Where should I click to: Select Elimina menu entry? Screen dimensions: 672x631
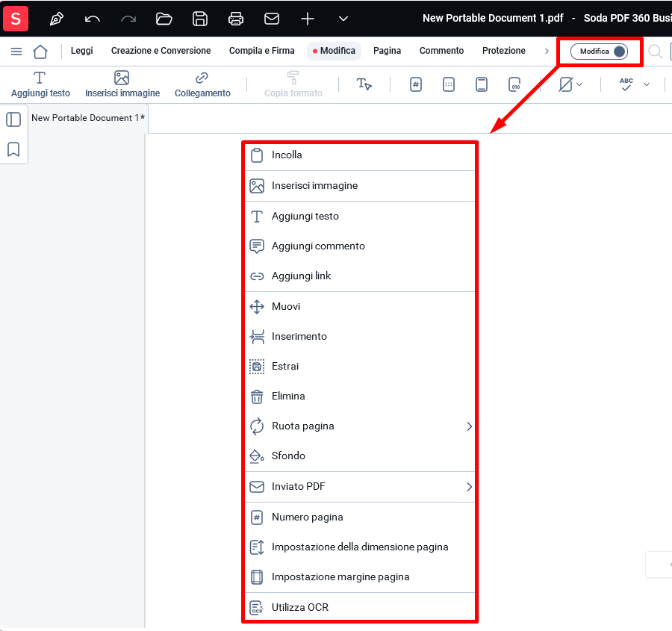click(360, 397)
